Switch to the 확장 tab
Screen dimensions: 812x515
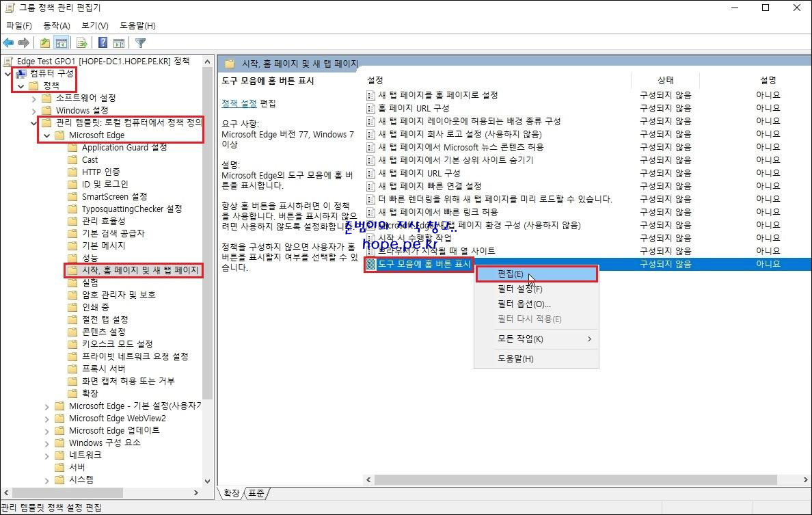pyautogui.click(x=231, y=493)
